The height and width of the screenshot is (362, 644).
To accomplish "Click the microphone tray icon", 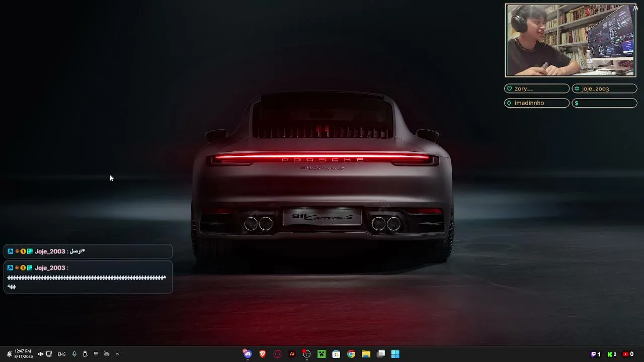I will 74,354.
